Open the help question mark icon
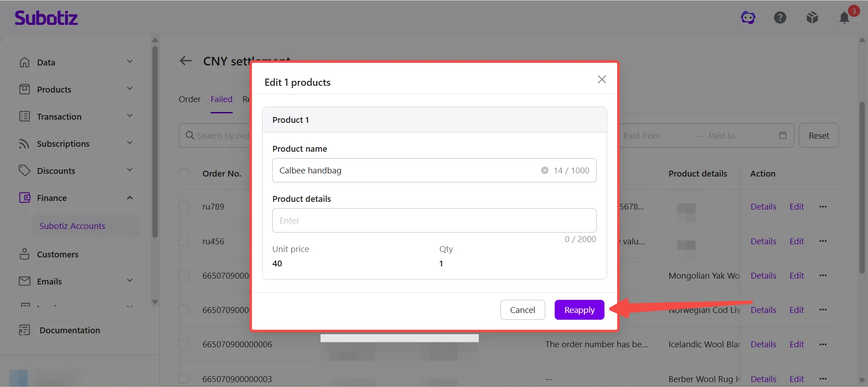 coord(780,18)
